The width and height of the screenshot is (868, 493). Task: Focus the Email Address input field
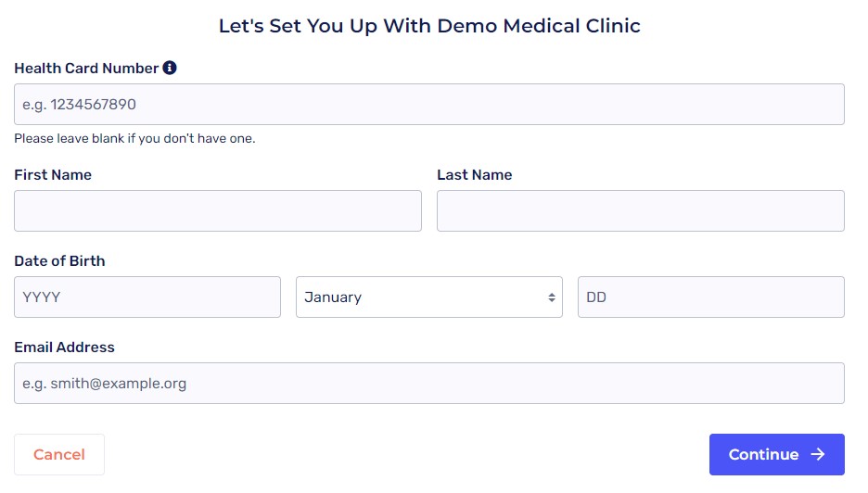click(x=428, y=383)
